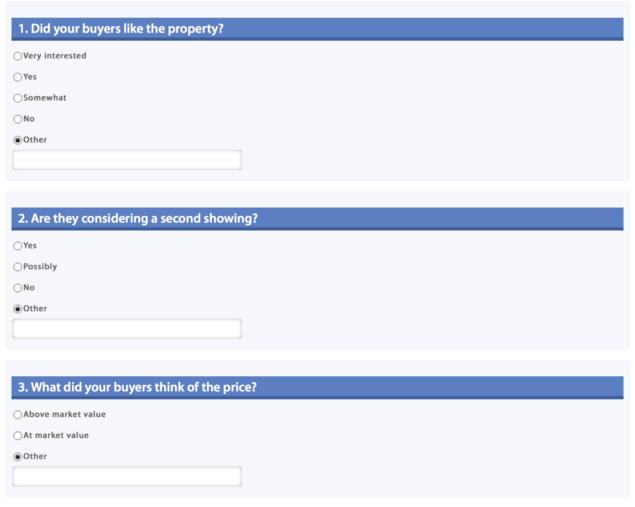Pick "No" under second showing question
635x507 pixels.
point(17,288)
